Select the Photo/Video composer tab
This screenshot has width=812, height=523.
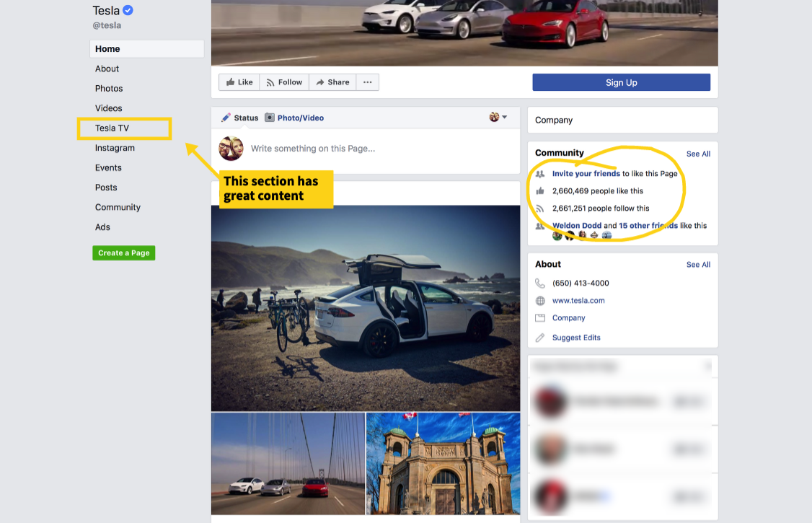pos(294,118)
